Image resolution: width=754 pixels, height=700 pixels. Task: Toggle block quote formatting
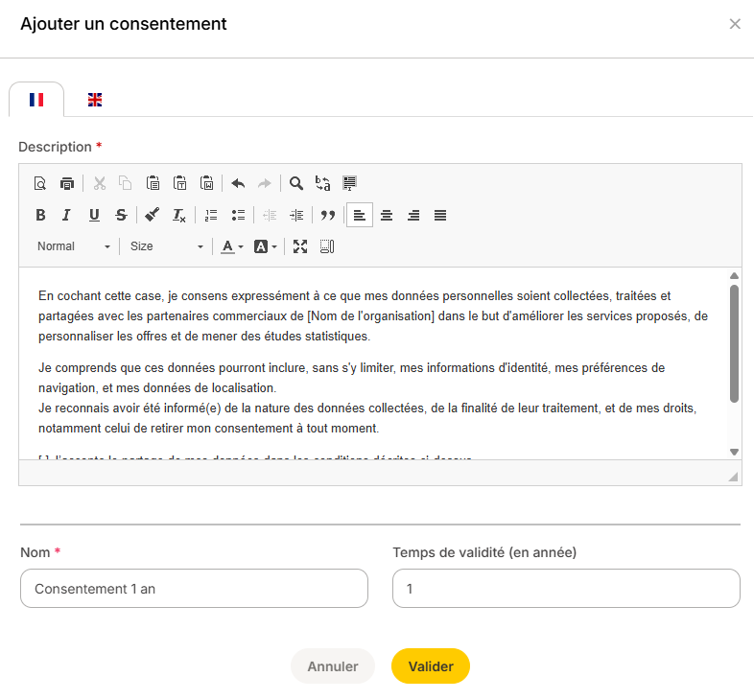click(x=328, y=215)
